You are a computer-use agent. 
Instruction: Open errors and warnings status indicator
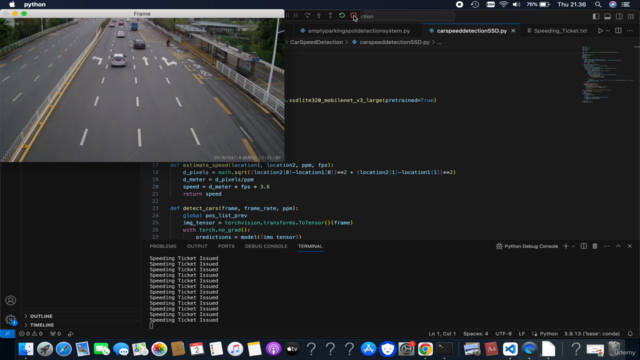tap(31, 333)
